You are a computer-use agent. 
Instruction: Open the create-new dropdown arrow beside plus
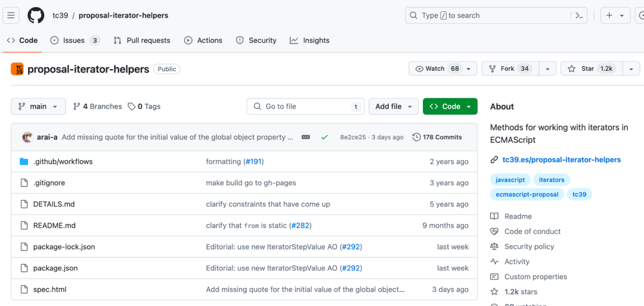(x=622, y=15)
